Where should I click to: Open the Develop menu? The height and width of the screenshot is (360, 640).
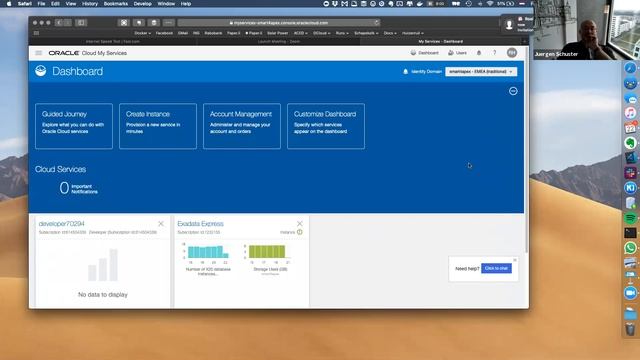[142, 4]
